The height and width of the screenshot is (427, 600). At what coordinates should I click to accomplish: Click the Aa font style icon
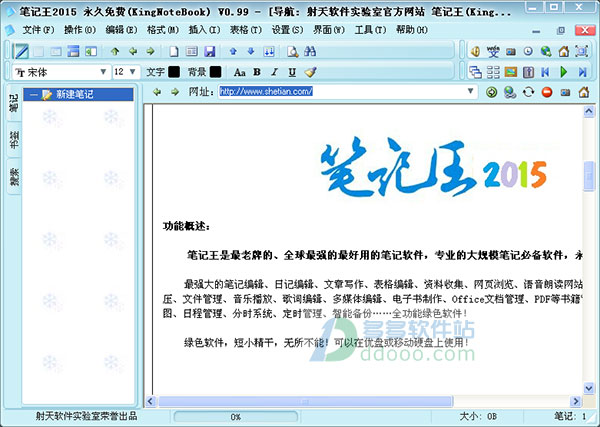(240, 72)
